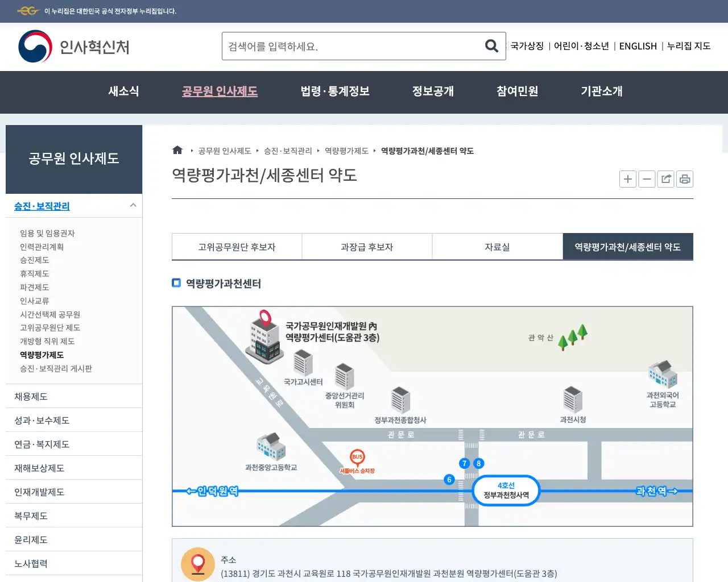Screen dimensions: 728x582
Task: Click 승진·보직관리 sidebar heading
Action: (42, 206)
